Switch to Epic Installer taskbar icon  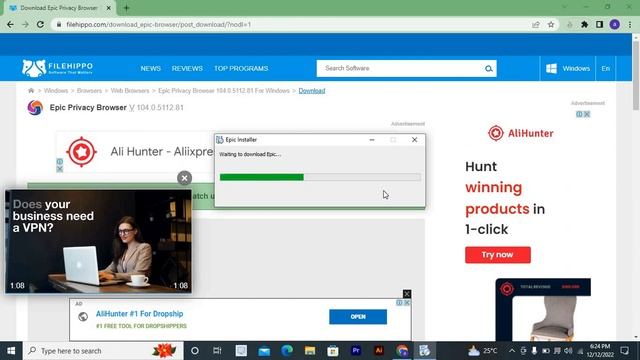pyautogui.click(x=425, y=351)
